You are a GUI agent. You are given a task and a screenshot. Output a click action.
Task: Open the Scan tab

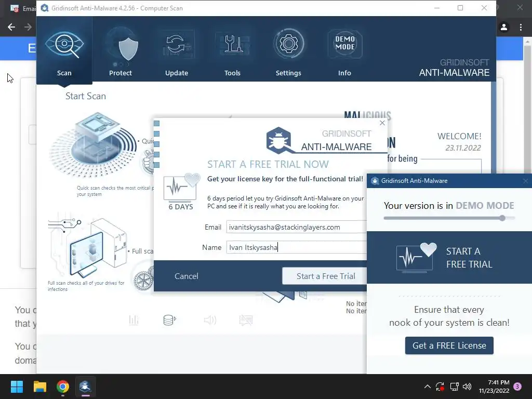point(64,50)
